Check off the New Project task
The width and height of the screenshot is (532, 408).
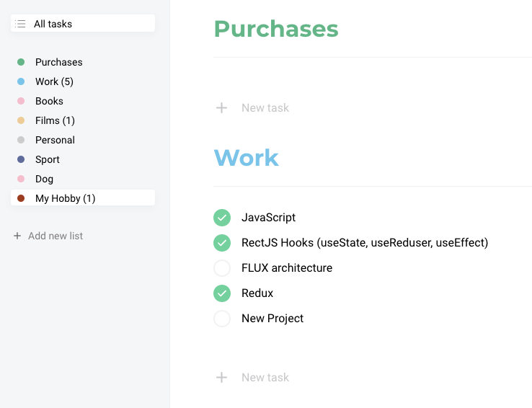pos(222,319)
